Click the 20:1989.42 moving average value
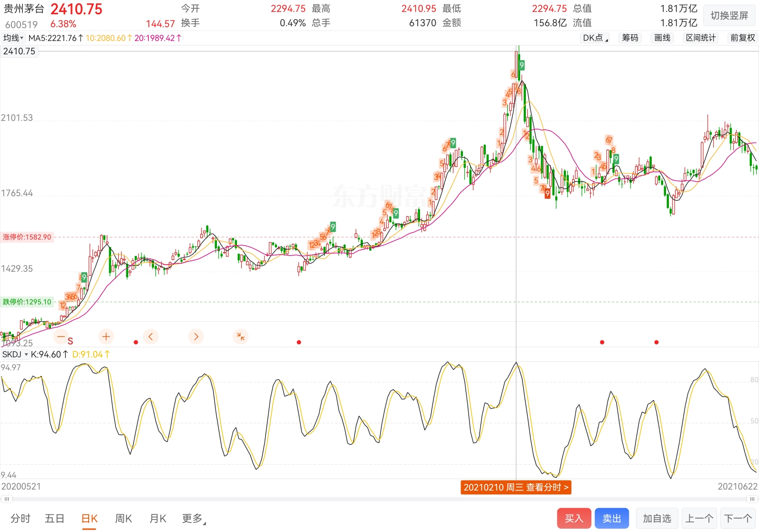This screenshot has width=759, height=532. click(x=158, y=38)
